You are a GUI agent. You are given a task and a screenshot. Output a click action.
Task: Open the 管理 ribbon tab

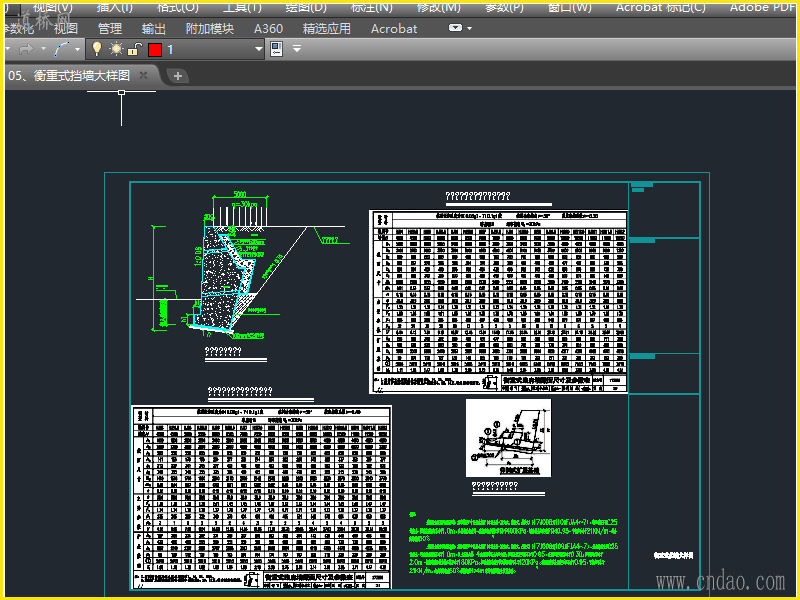pos(110,29)
